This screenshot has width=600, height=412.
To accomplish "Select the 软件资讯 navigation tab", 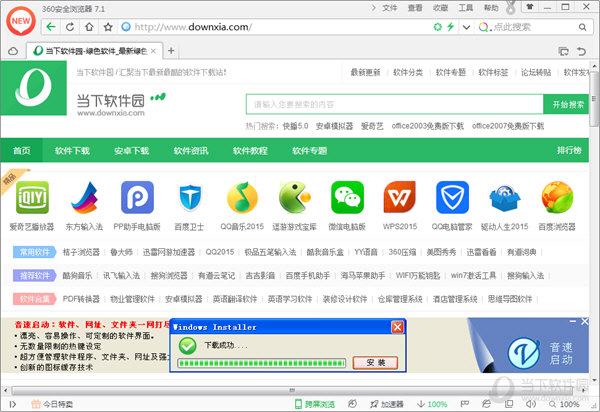I will [x=191, y=151].
